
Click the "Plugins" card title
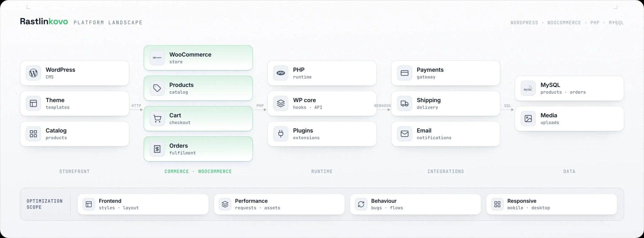coord(303,131)
